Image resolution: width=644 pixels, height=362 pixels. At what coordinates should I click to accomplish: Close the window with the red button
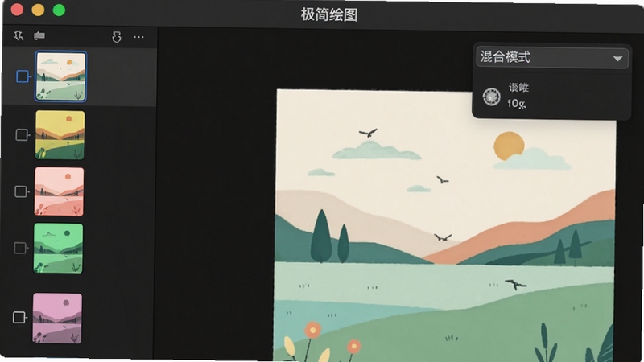click(17, 10)
